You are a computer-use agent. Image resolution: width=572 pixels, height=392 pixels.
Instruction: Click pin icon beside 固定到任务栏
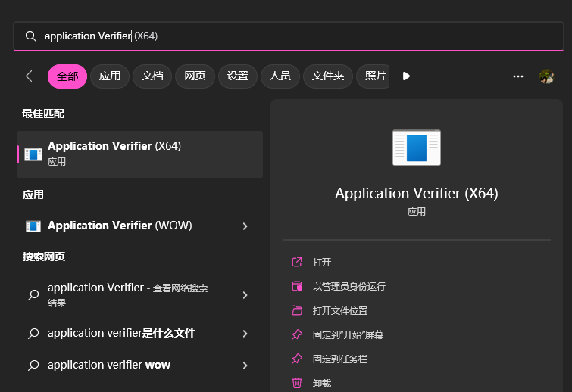coord(297,359)
